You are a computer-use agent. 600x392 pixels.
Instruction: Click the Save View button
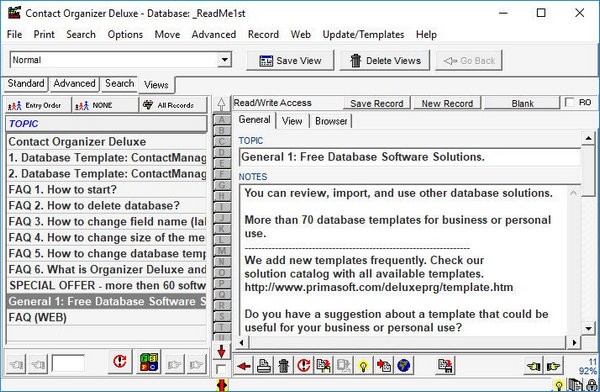[290, 60]
